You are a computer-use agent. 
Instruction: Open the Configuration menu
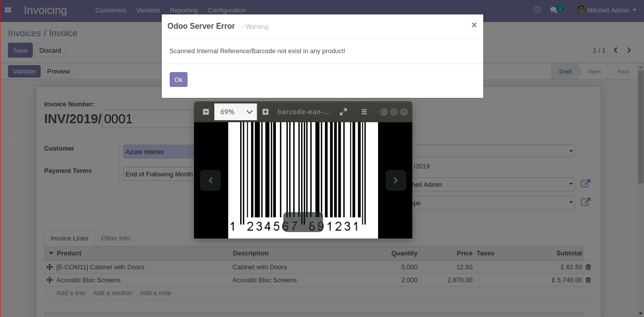(x=227, y=10)
